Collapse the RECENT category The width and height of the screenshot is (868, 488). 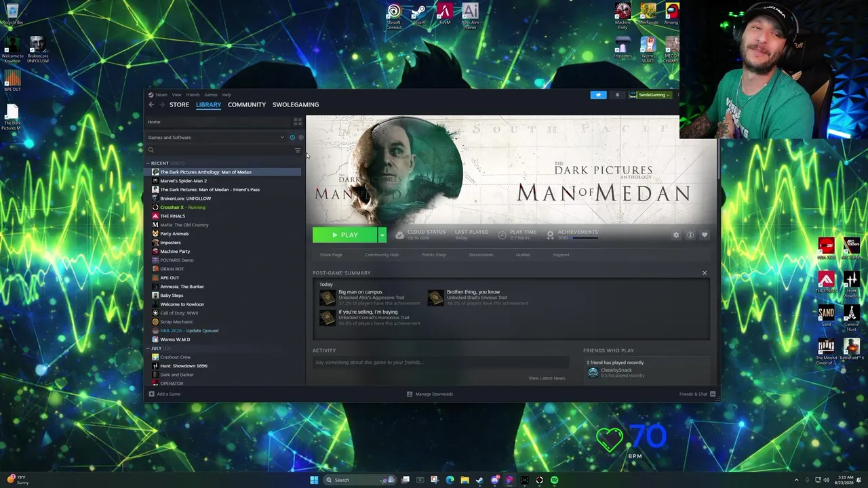148,163
